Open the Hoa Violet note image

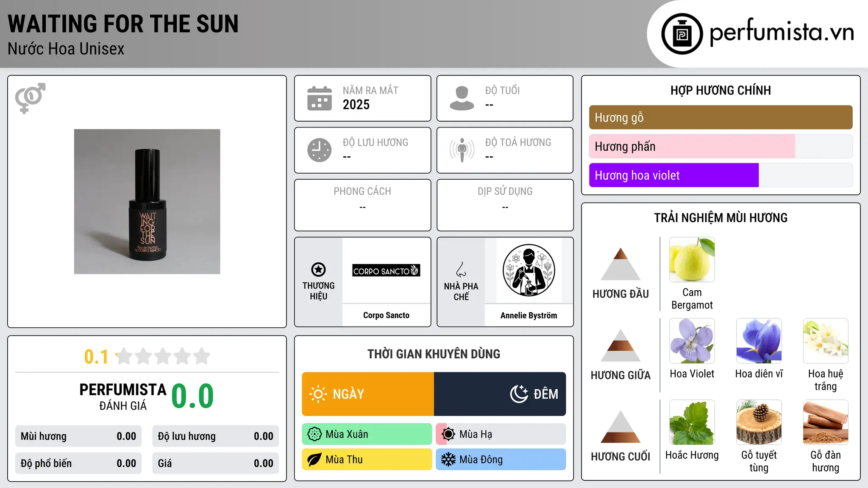[x=692, y=341]
